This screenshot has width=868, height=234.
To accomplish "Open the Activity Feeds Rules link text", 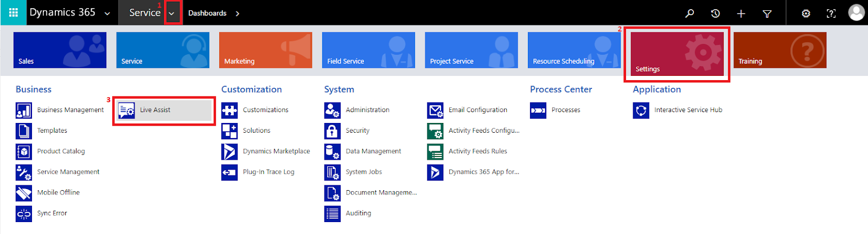I will [478, 151].
